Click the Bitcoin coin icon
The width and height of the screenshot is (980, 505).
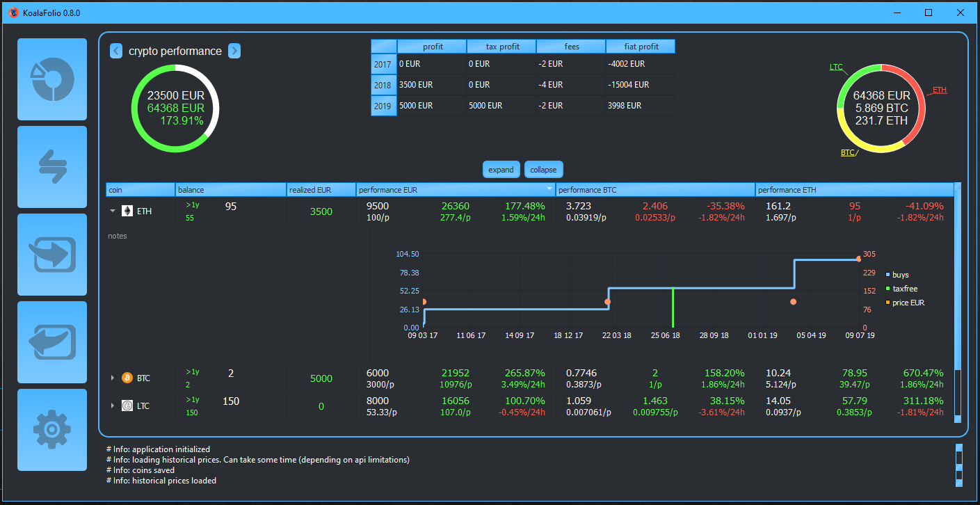(127, 378)
